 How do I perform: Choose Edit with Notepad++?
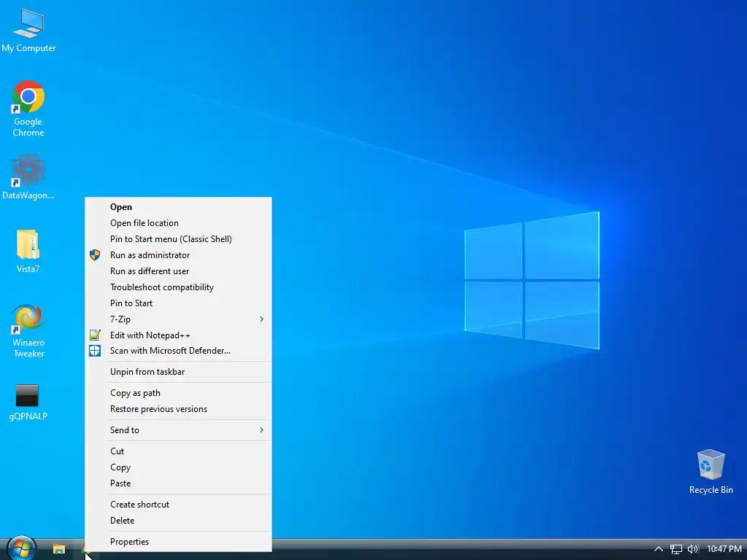(178, 335)
